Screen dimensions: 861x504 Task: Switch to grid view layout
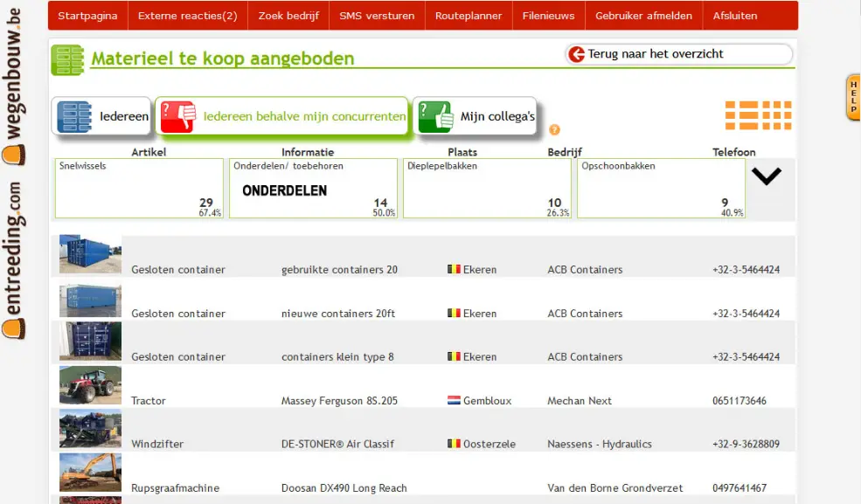tap(777, 115)
